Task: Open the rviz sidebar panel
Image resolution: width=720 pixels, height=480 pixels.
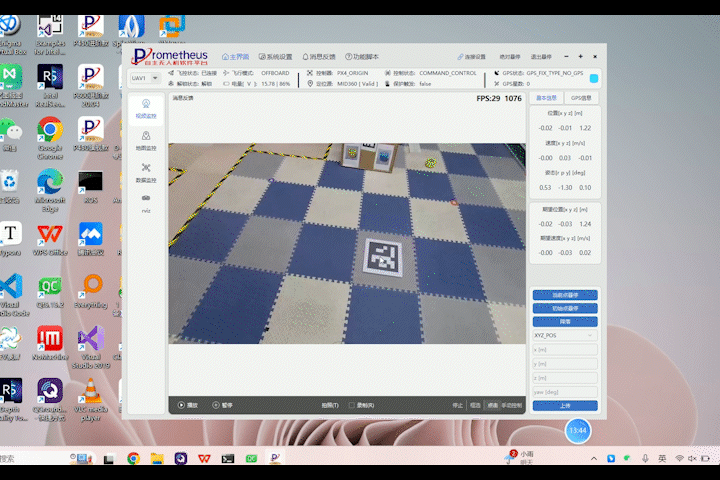Action: (146, 203)
